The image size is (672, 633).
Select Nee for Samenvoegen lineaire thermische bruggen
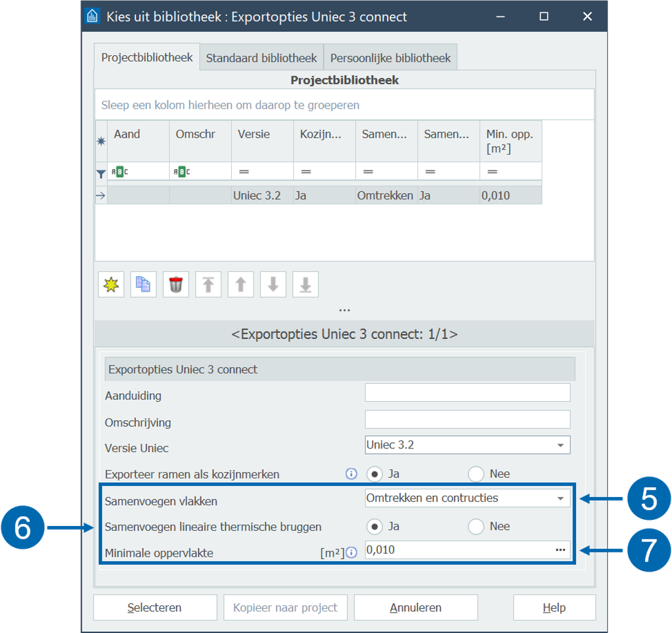pyautogui.click(x=476, y=527)
